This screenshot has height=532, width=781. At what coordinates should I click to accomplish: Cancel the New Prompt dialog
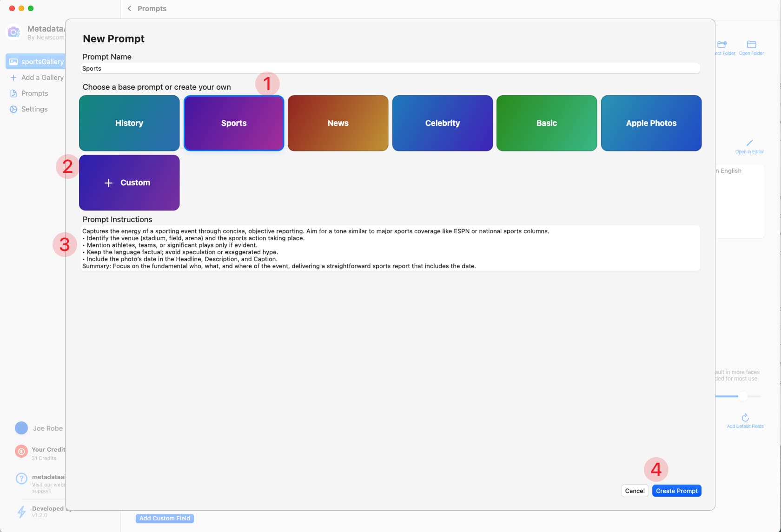click(x=635, y=491)
